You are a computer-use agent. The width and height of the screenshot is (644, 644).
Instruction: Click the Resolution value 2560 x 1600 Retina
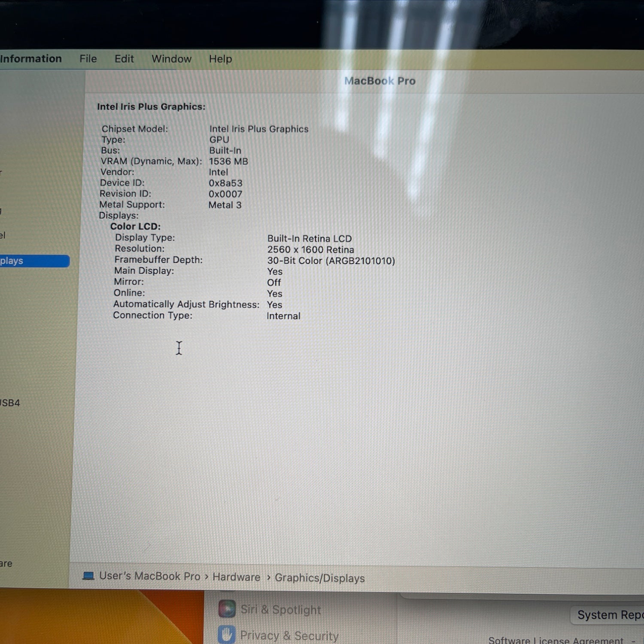pyautogui.click(x=310, y=250)
